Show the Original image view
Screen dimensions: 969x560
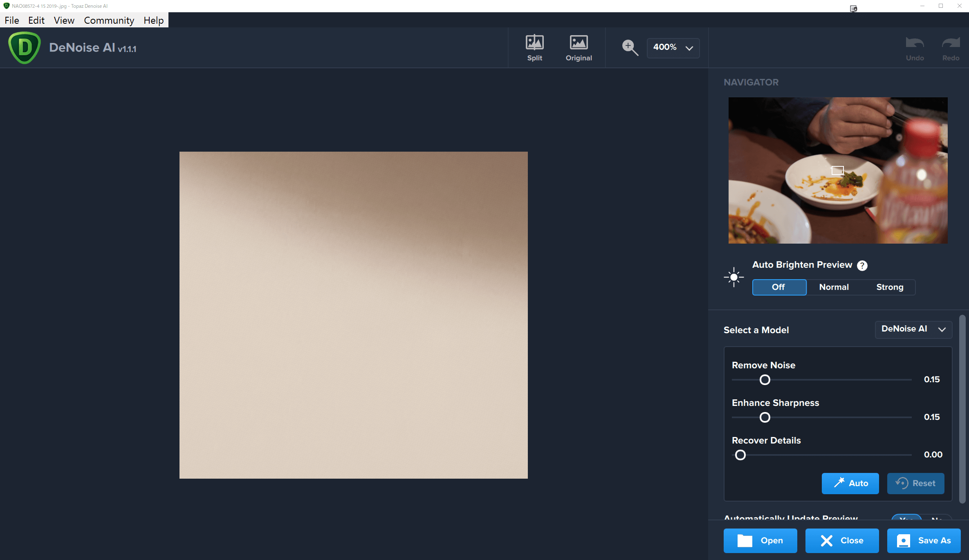coord(579,47)
